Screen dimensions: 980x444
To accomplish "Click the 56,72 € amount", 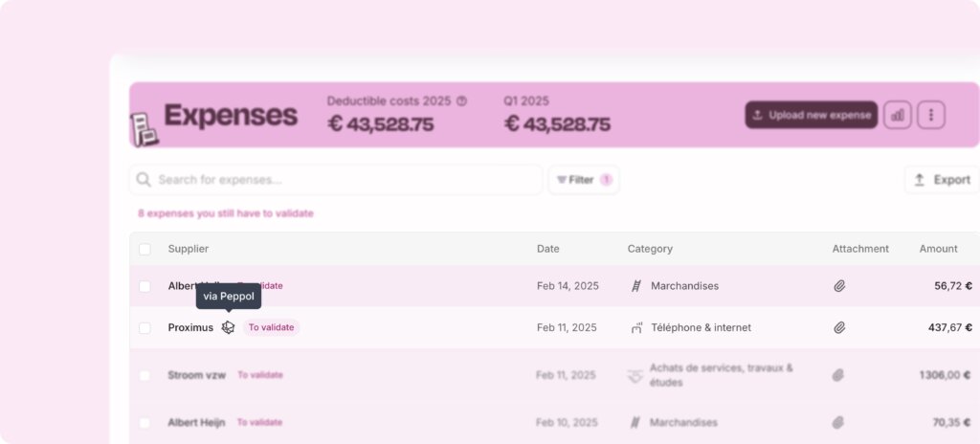I will coord(953,286).
